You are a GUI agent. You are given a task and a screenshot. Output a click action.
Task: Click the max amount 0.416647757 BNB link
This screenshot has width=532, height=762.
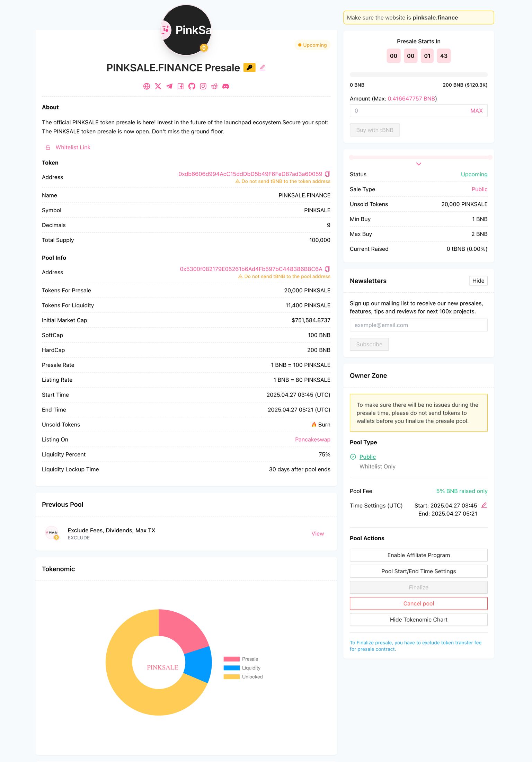411,99
